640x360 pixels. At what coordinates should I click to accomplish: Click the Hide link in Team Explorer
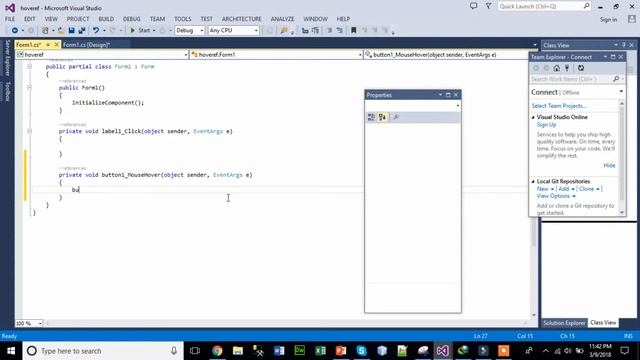pos(609,165)
